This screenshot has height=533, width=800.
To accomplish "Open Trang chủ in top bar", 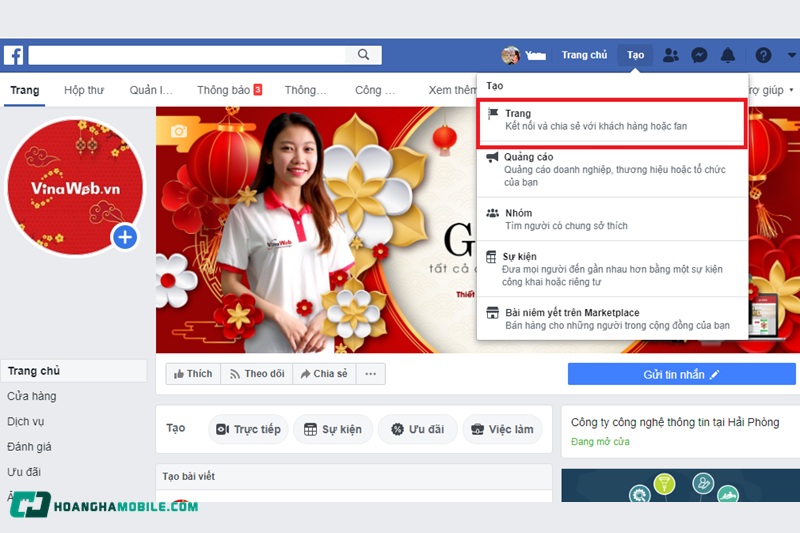I will point(584,55).
